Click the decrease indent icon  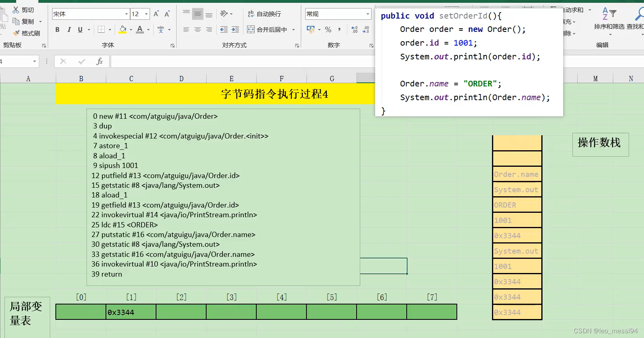click(224, 29)
